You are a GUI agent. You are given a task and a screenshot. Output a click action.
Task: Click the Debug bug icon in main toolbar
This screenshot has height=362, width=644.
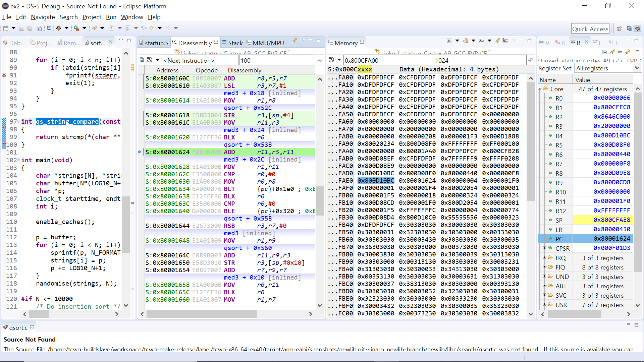coord(59,28)
